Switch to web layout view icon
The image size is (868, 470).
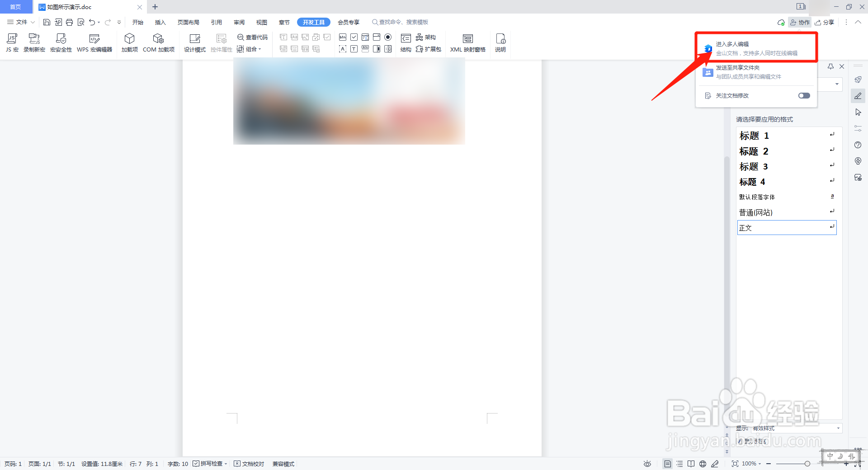[703, 464]
